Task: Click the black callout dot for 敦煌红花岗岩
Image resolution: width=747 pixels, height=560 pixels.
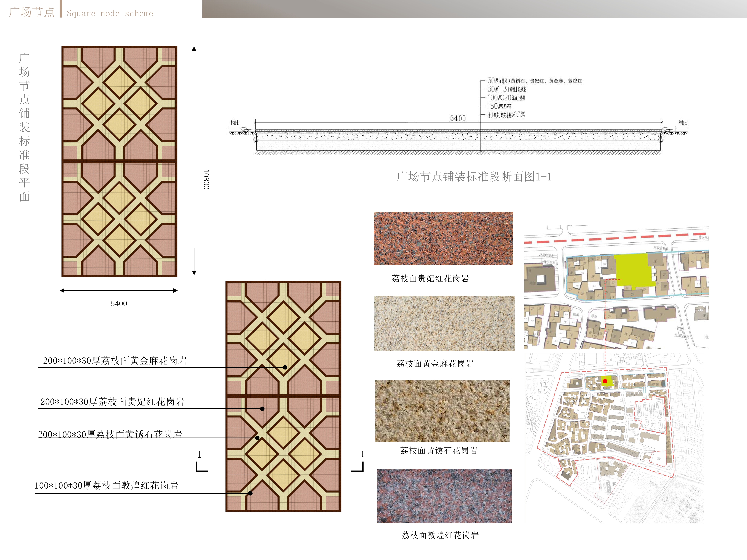Action: coord(250,493)
